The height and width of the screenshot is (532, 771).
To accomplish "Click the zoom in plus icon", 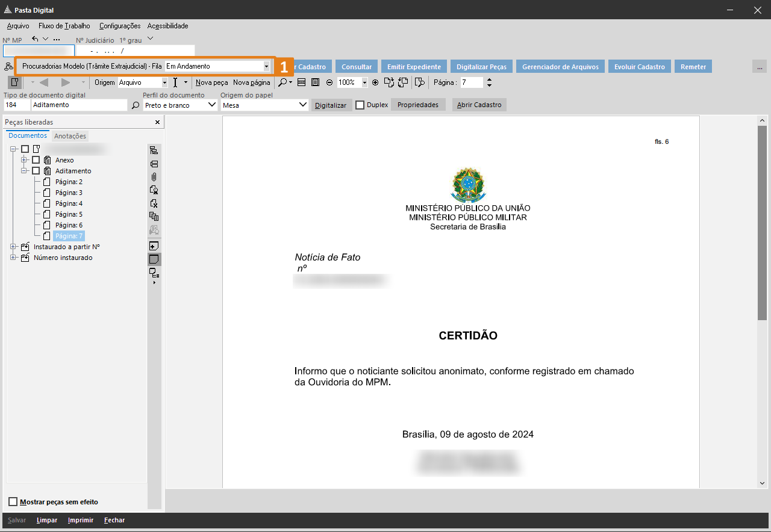I will click(375, 82).
